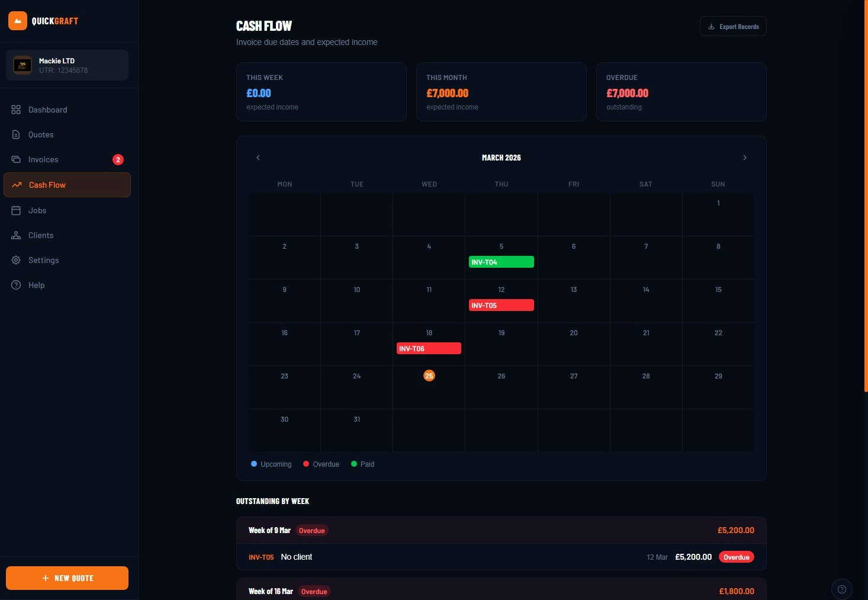This screenshot has width=868, height=600.
Task: Click the Clients people icon
Action: [16, 235]
